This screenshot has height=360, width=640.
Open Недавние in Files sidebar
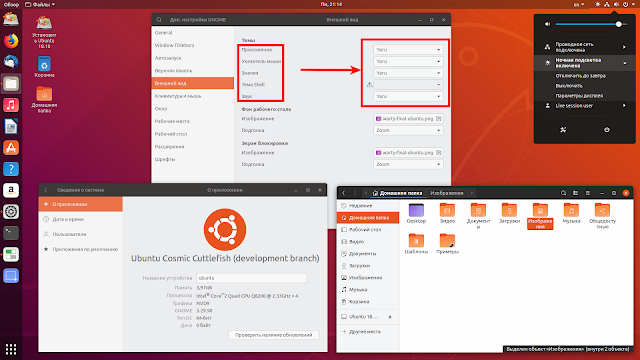[x=368, y=206]
